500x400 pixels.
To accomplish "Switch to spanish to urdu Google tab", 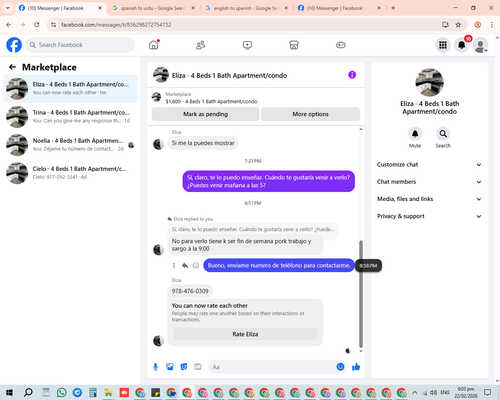I will (154, 8).
